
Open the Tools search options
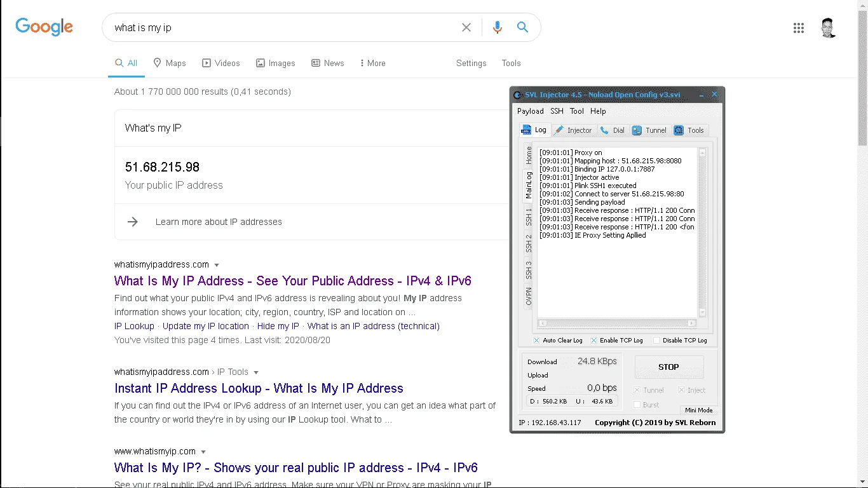(511, 63)
